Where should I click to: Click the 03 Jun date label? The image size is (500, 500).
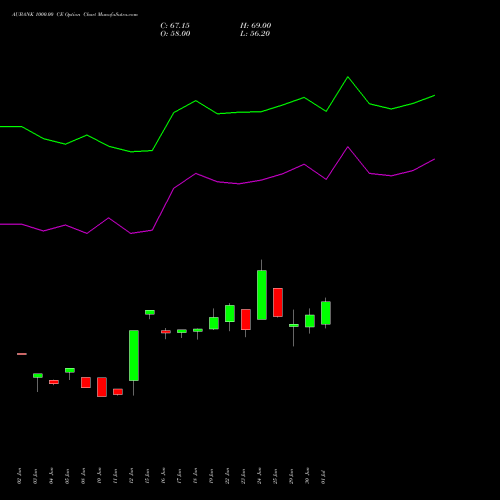point(35,476)
